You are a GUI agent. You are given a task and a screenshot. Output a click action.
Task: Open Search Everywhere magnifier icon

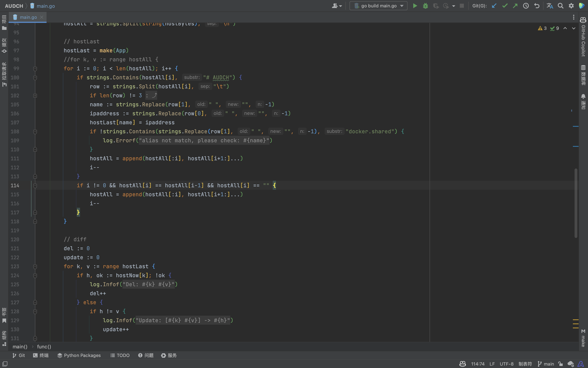click(561, 6)
